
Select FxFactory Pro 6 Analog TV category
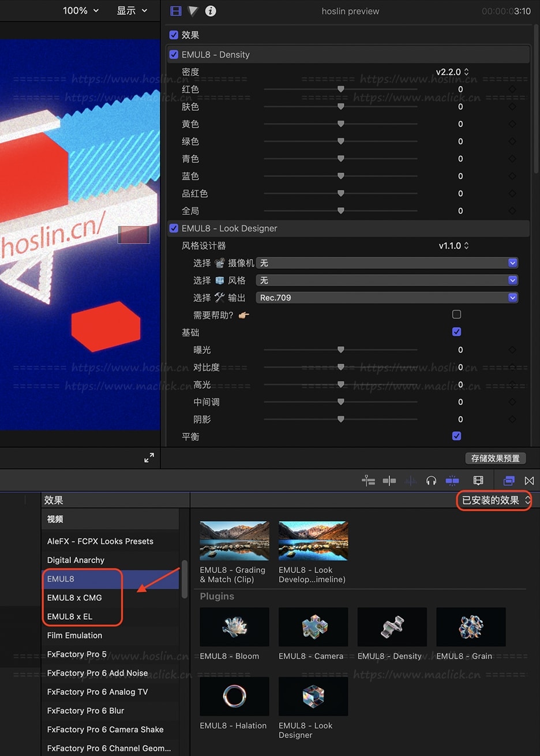[x=110, y=692]
